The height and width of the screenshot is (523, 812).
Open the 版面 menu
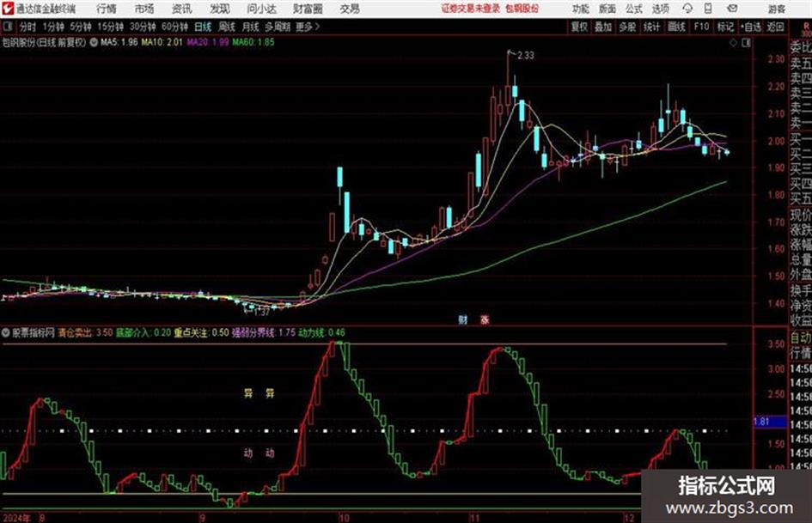point(607,9)
